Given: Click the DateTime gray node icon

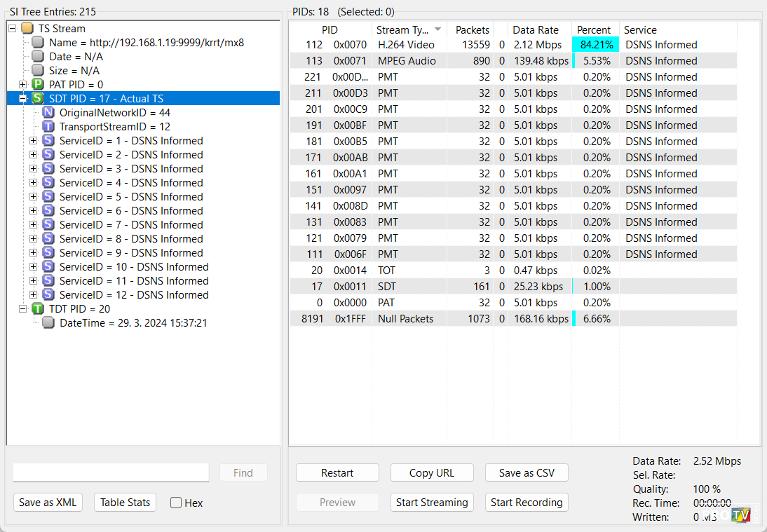Looking at the screenshot, I should point(48,323).
